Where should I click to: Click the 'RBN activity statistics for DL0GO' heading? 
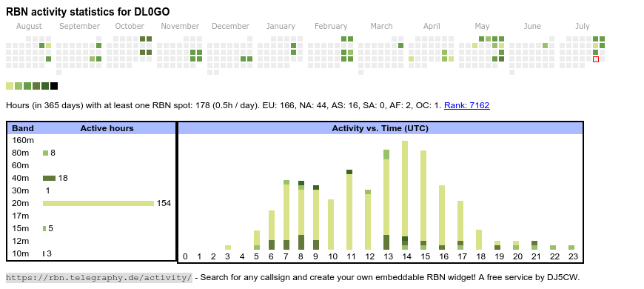[88, 12]
